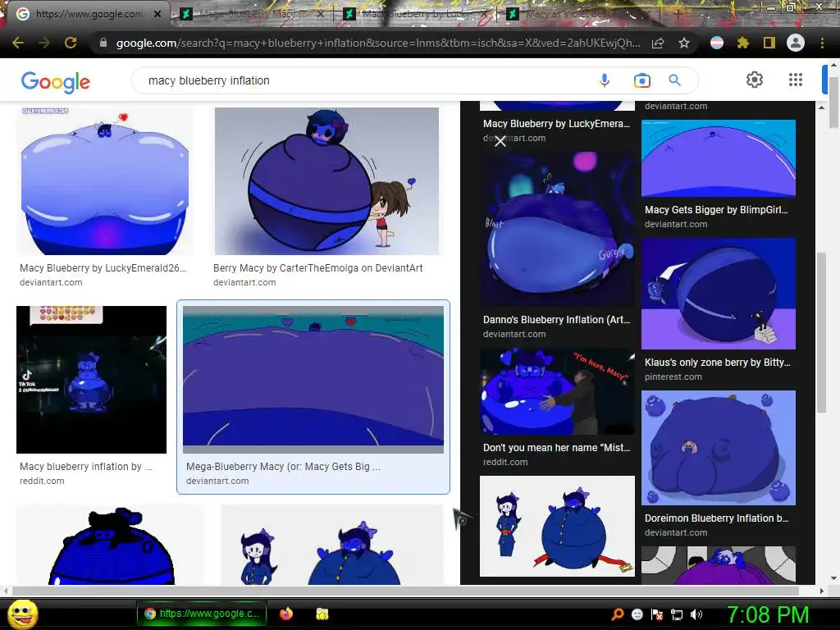Click the horizontal scrollbar right arrow
840x630 pixels.
point(821,591)
